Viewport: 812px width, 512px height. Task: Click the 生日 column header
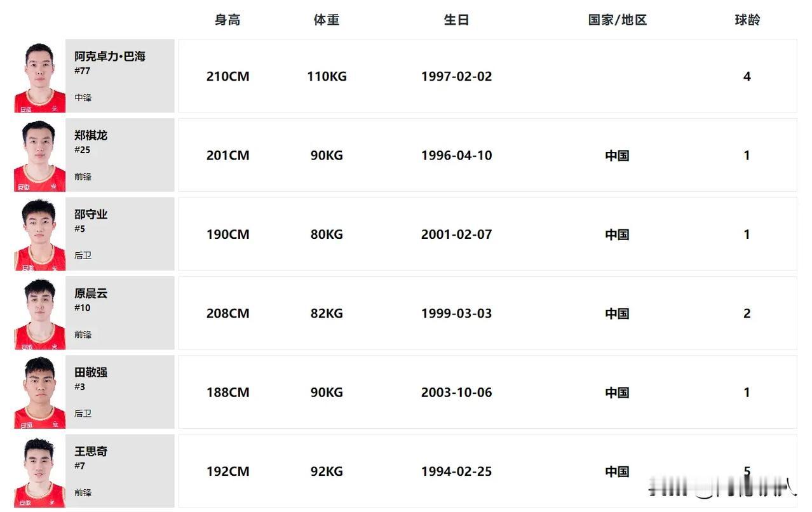(456, 20)
